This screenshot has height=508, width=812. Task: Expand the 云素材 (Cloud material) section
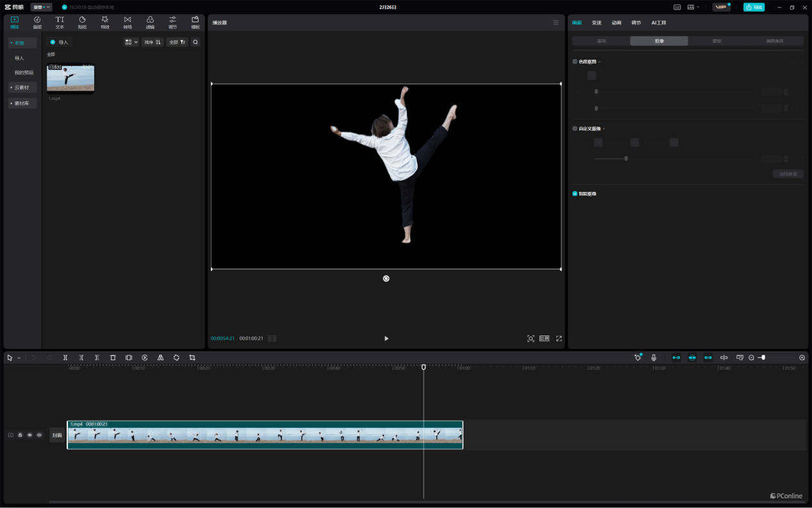[22, 87]
